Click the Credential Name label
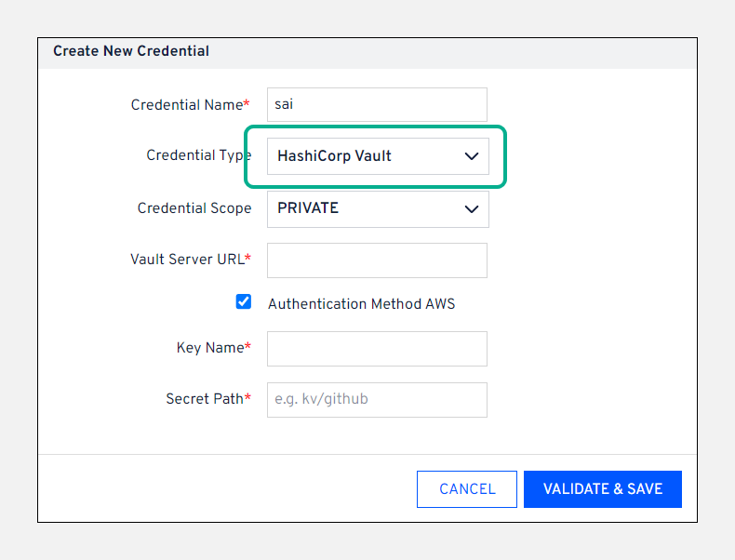The image size is (735, 560). 190,104
